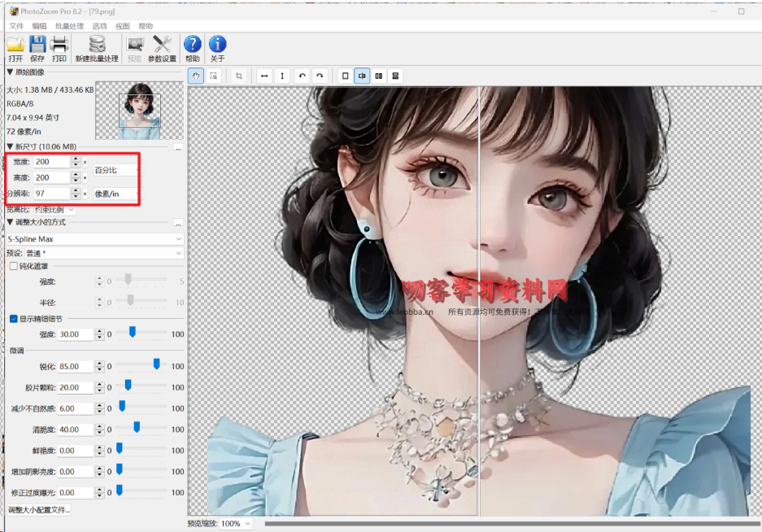Switch to split preview view
Viewport: 762px width, 532px height.
[x=362, y=76]
